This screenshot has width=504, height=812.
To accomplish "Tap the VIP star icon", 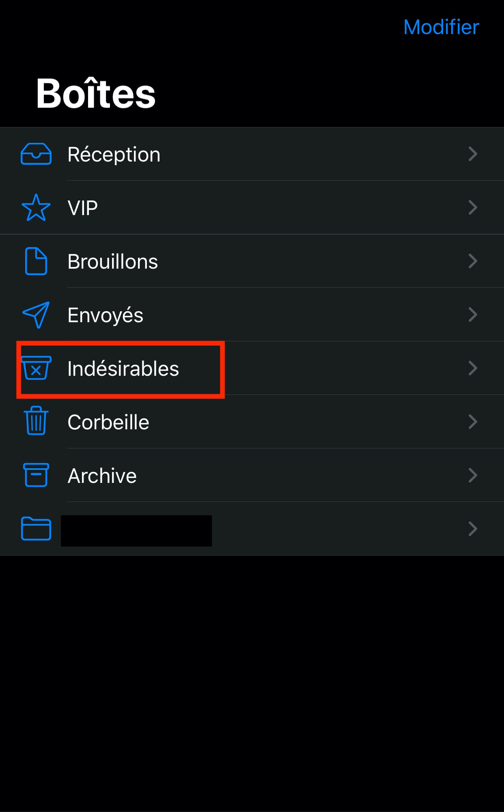I will (36, 207).
